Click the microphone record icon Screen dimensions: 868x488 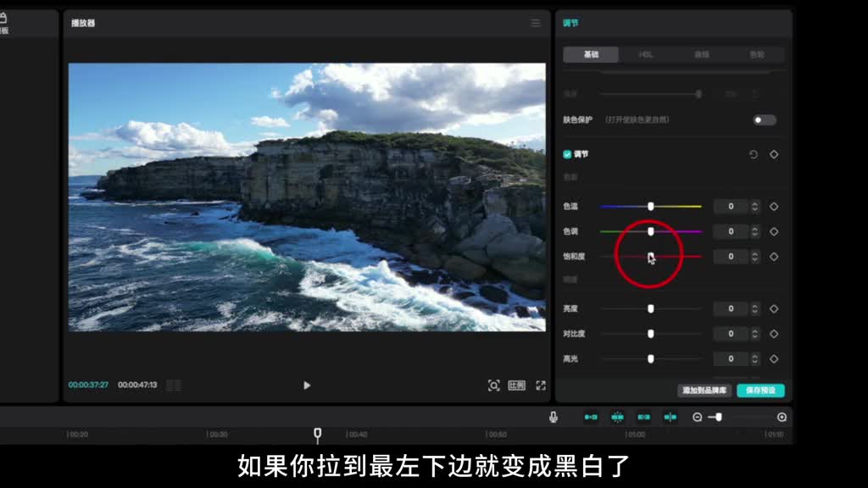click(553, 417)
